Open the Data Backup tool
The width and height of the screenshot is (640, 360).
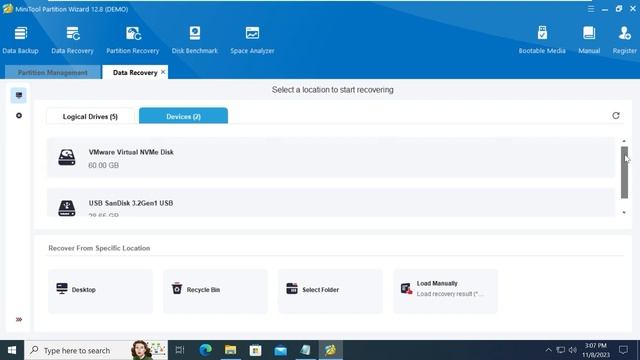20,40
